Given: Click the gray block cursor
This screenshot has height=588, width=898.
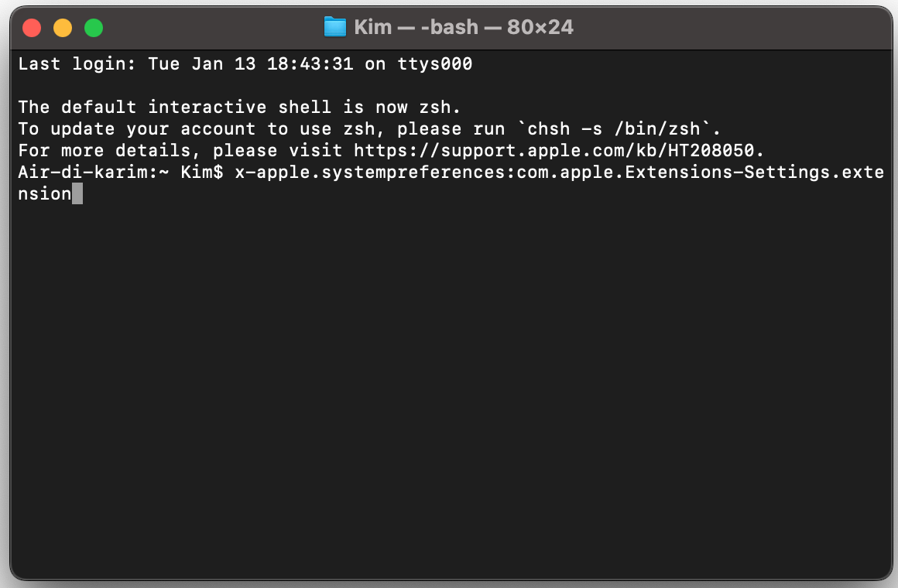Looking at the screenshot, I should pos(77,193).
